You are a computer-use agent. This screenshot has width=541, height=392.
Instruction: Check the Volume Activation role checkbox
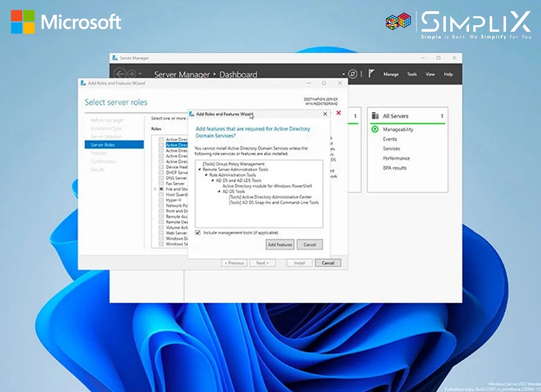pyautogui.click(x=161, y=227)
